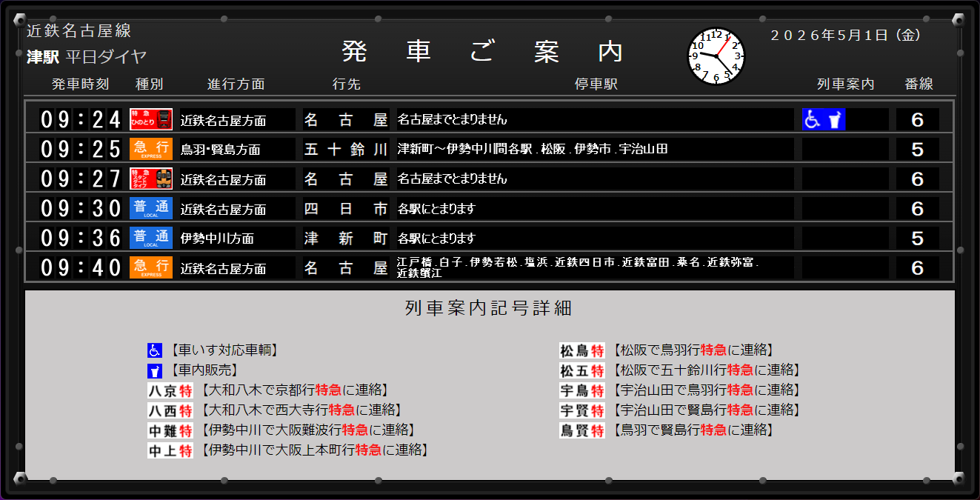Click 各駅にとまります on the 09:36 train

(436, 239)
